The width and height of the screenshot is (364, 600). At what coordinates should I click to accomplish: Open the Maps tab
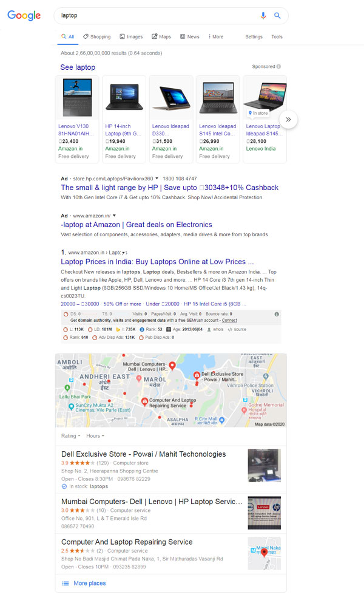click(161, 36)
